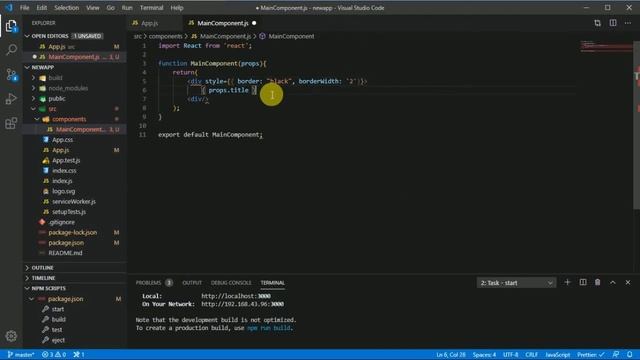Maximize the panel with up chevron
Image resolution: width=640 pixels, height=360 pixels.
pos(613,282)
